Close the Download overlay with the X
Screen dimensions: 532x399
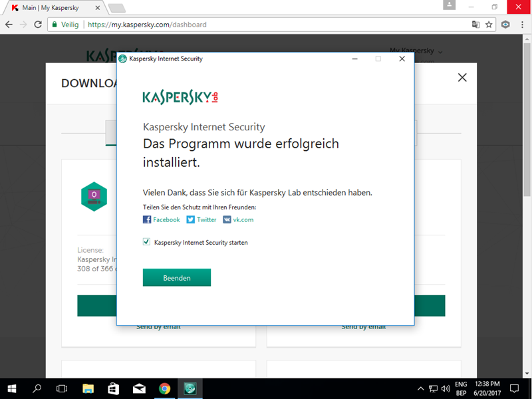coord(462,78)
